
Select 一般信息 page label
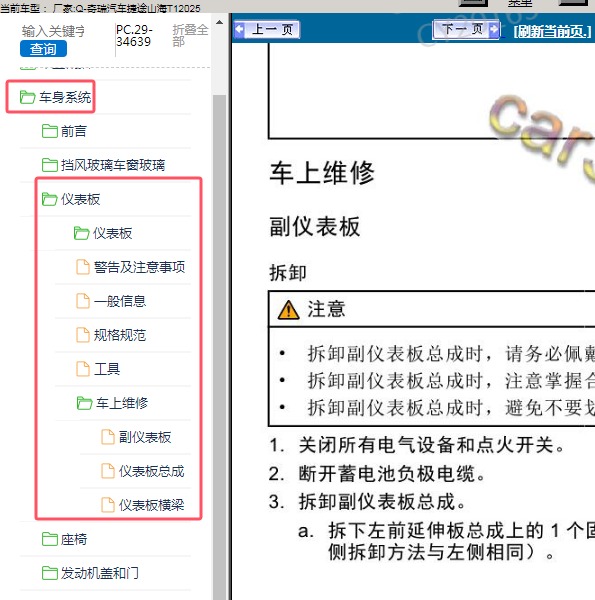click(x=120, y=301)
